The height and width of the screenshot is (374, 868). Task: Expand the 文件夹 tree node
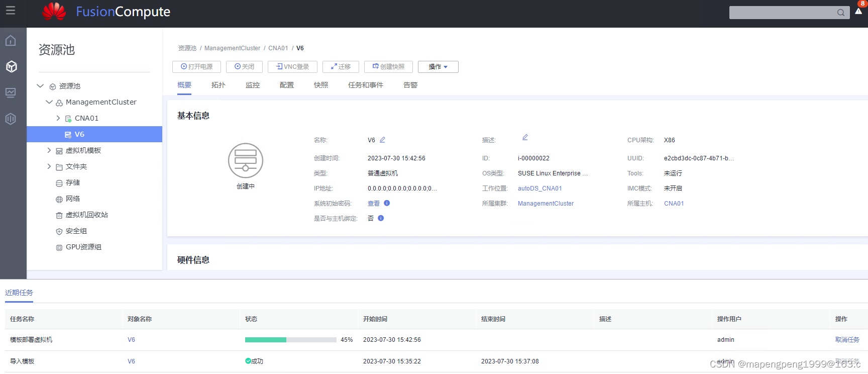click(x=49, y=166)
